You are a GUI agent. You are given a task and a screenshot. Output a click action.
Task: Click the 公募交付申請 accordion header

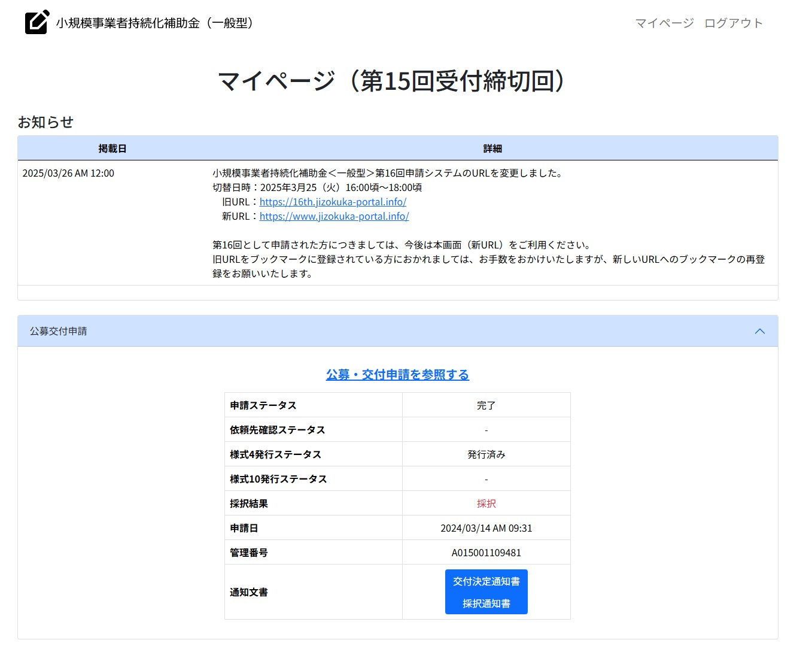59,331
